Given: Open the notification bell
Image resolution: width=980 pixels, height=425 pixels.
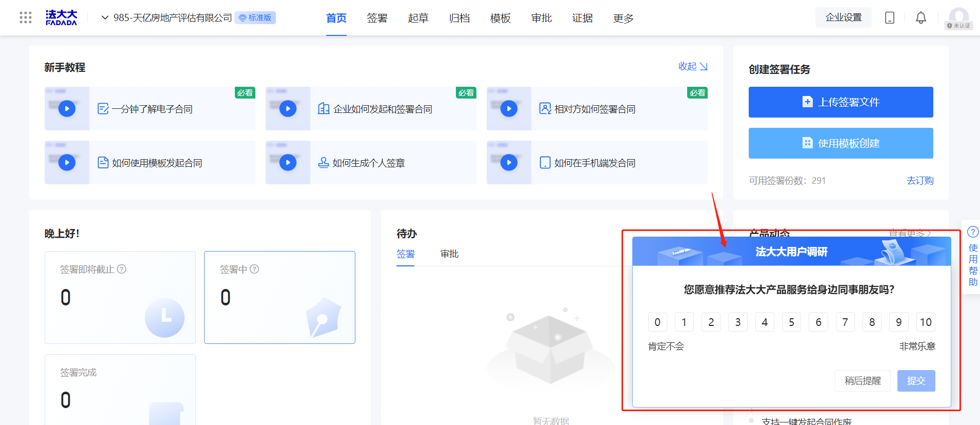Looking at the screenshot, I should (921, 18).
